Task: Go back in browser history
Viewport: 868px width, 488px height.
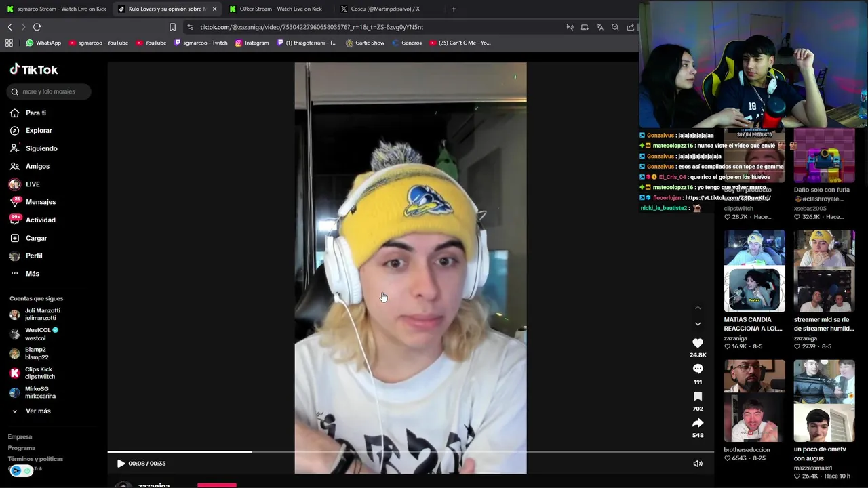Action: tap(9, 27)
